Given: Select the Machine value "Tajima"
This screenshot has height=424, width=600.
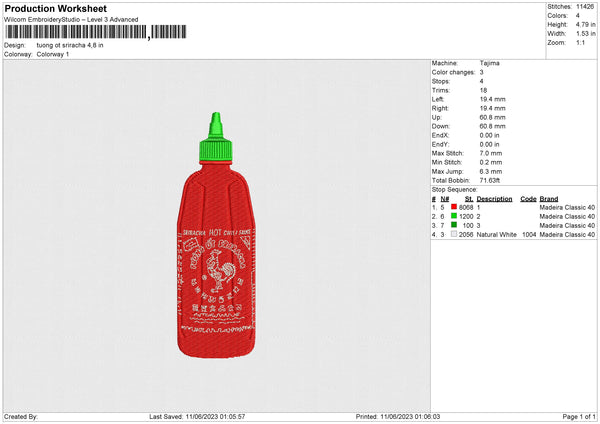Looking at the screenshot, I should click(x=489, y=63).
